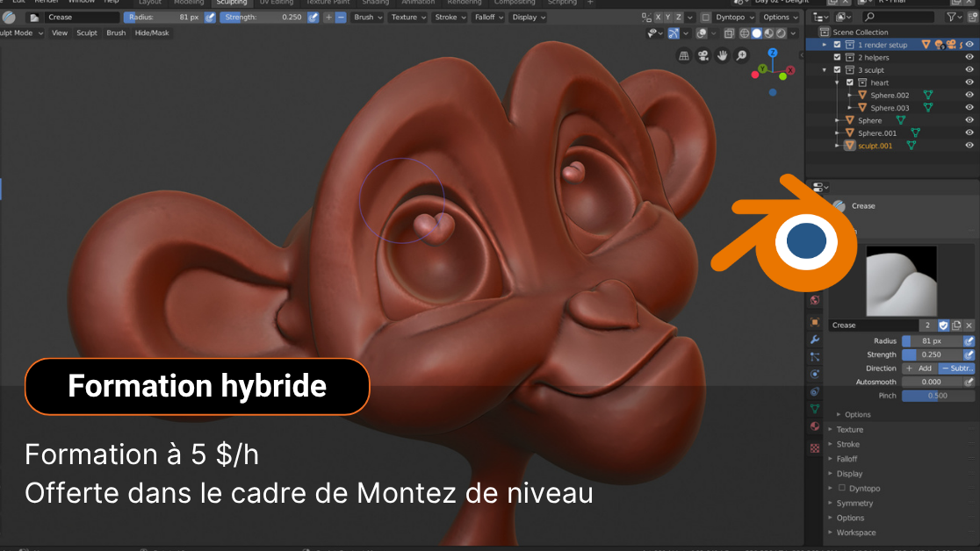The width and height of the screenshot is (980, 551).
Task: Open the Hide/Mask menu
Action: pyautogui.click(x=152, y=33)
